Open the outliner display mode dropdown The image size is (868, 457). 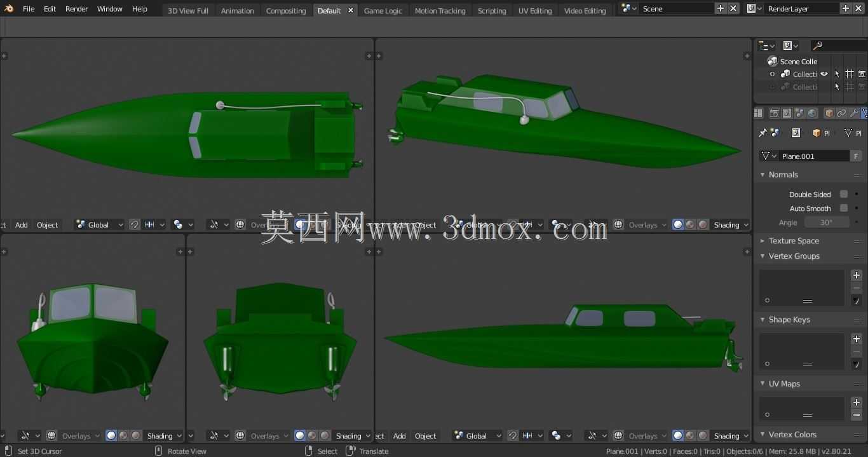click(790, 46)
